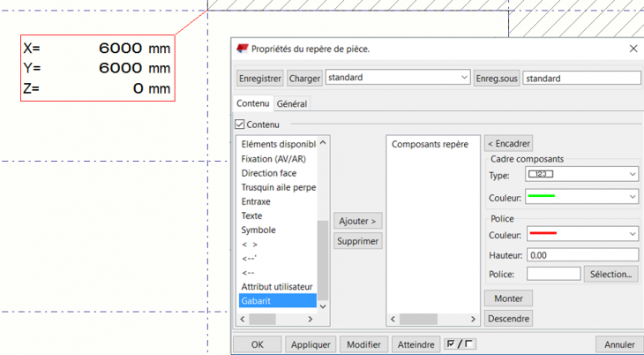The image size is (644, 355).
Task: Click the Hauteur text field
Action: pyautogui.click(x=581, y=254)
